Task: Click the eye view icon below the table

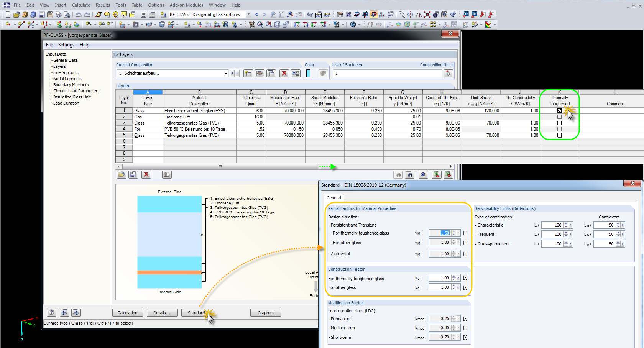Action: click(423, 174)
